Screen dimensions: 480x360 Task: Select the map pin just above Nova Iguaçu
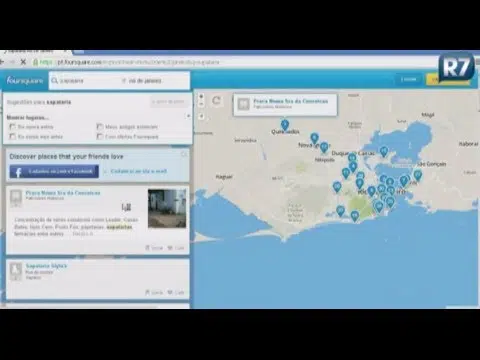tap(314, 138)
